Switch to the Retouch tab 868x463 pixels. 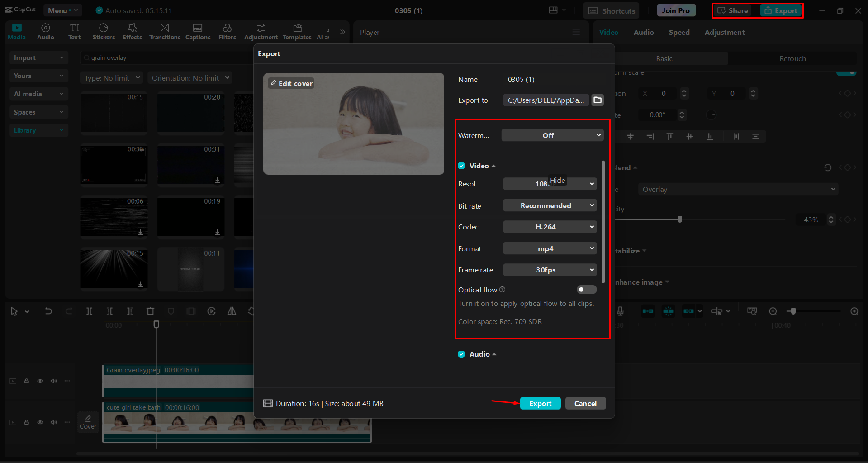[x=792, y=58]
